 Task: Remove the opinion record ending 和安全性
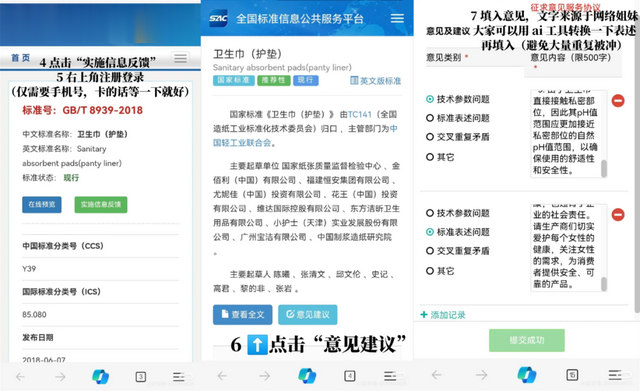[618, 100]
